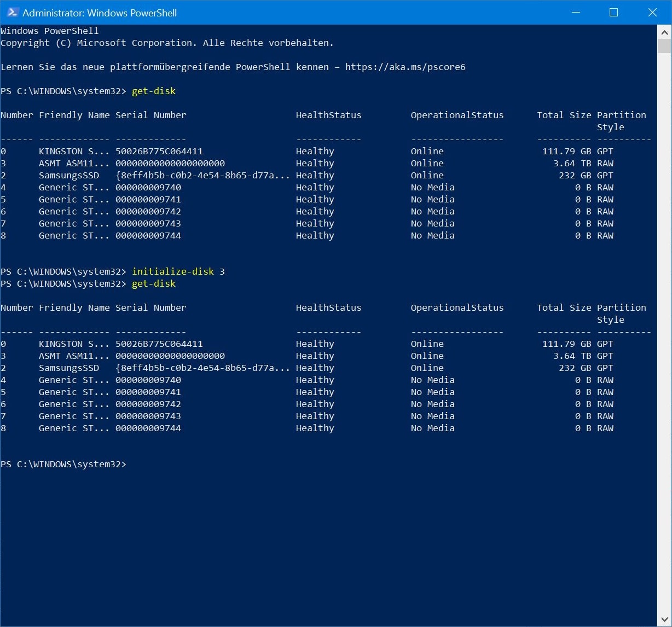The width and height of the screenshot is (672, 627).
Task: Click 232 GB value in second table
Action: coord(575,368)
